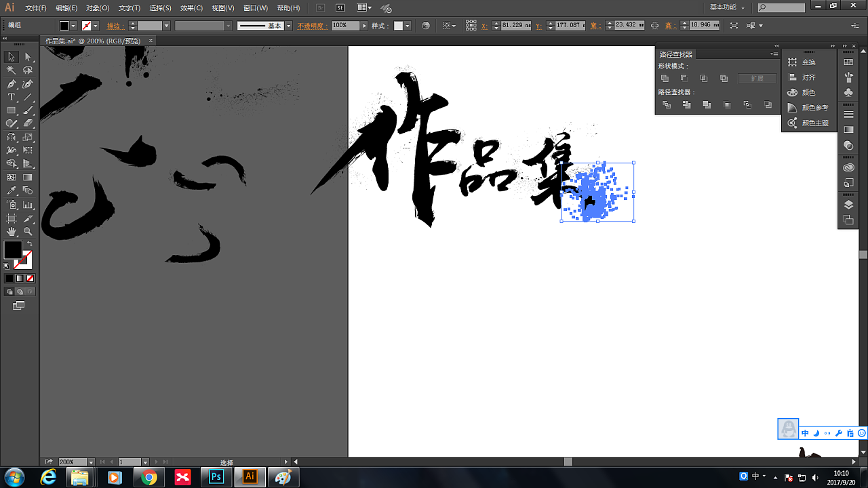The height and width of the screenshot is (488, 868).
Task: Click the Outline pathfinder icon
Action: (747, 105)
